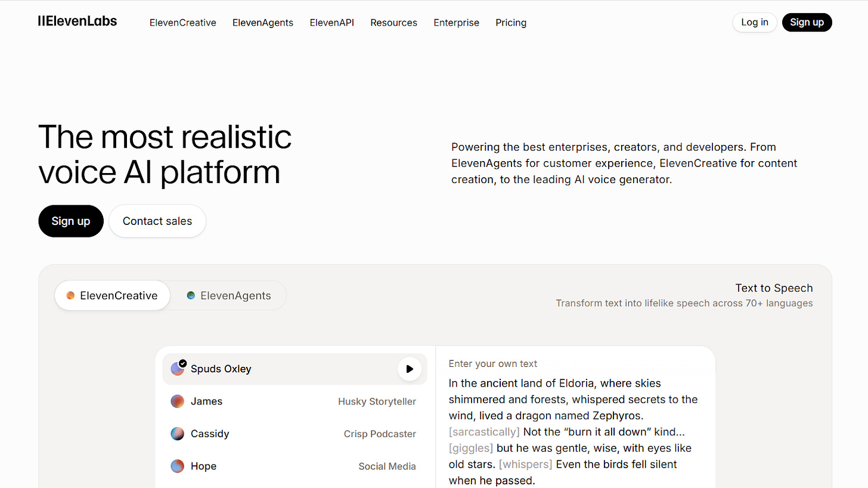Open the ElevenAgents navigation menu
The width and height of the screenshot is (868, 488).
[263, 23]
